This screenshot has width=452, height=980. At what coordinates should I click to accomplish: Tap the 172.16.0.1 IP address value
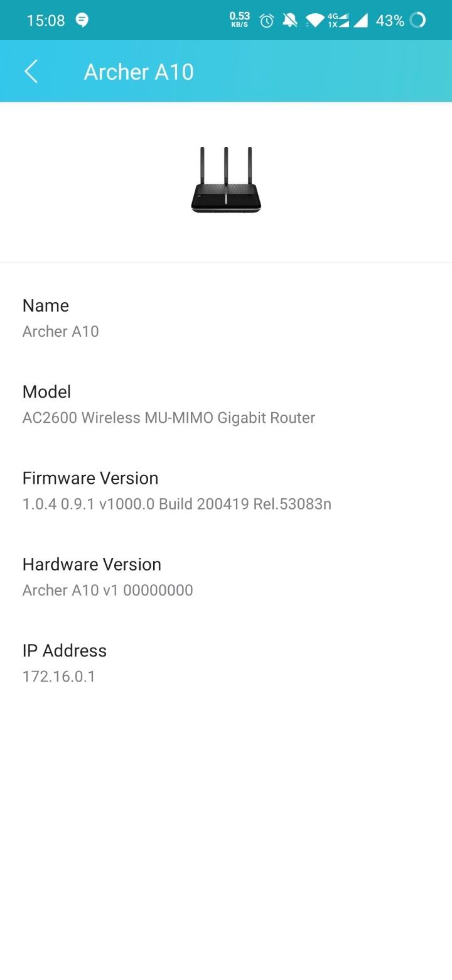59,677
